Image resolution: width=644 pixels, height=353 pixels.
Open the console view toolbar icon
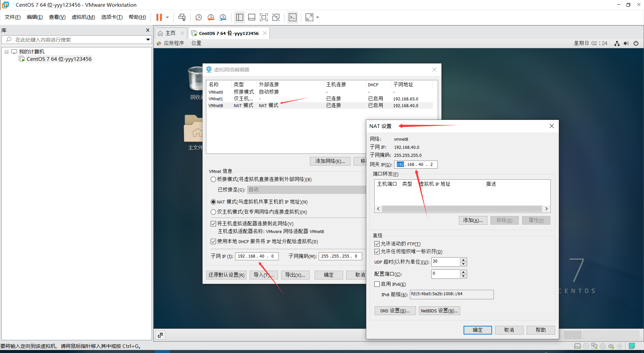coord(292,17)
